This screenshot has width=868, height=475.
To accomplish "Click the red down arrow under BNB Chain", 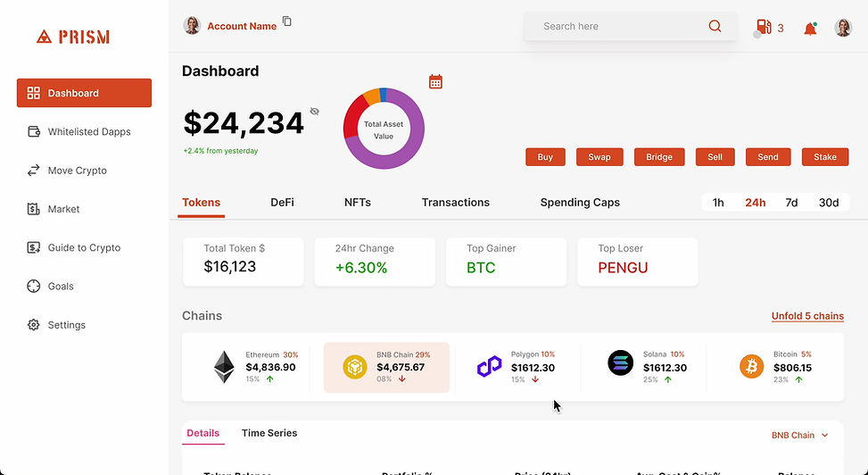I will pos(402,379).
